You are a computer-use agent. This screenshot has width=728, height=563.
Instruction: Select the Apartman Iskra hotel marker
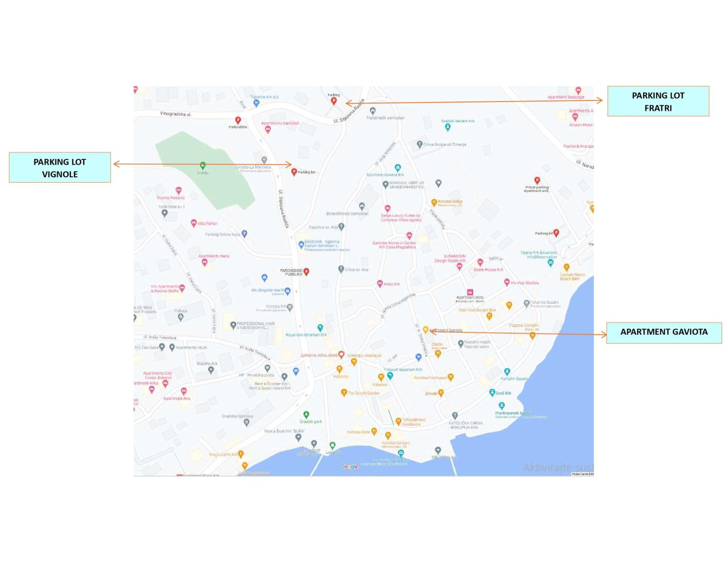click(470, 292)
